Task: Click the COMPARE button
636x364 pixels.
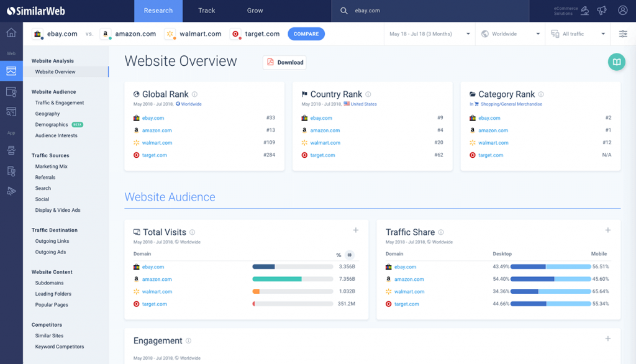Action: [306, 34]
